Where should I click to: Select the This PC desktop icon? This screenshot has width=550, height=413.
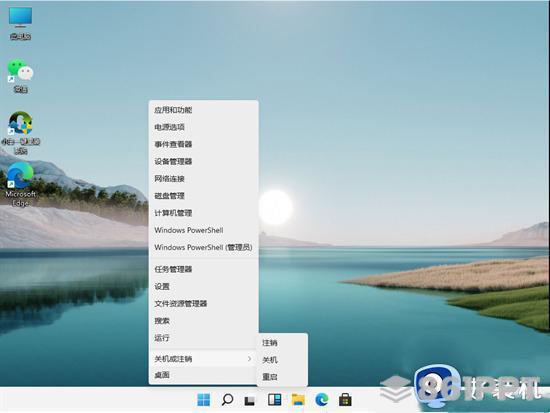click(20, 23)
